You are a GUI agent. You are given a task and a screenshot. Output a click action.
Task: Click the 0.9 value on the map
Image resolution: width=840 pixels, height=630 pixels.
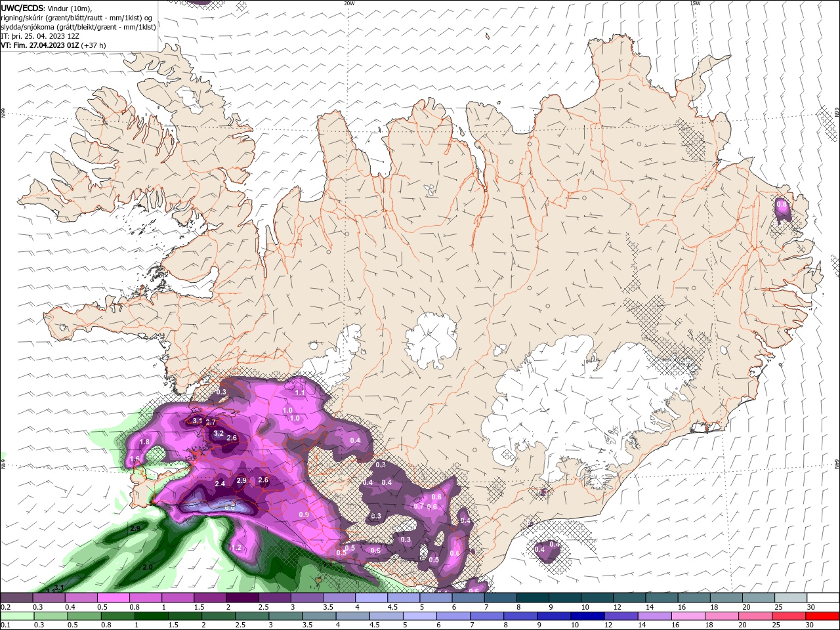click(x=304, y=514)
